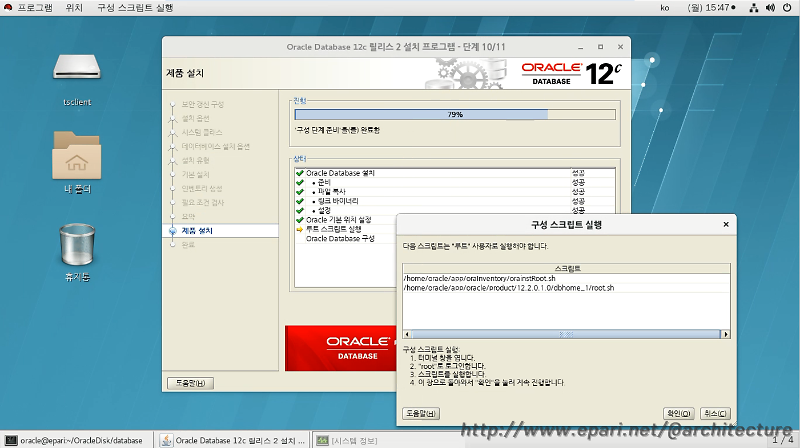
Task: Maximize the Oracle installer window
Action: click(x=601, y=47)
